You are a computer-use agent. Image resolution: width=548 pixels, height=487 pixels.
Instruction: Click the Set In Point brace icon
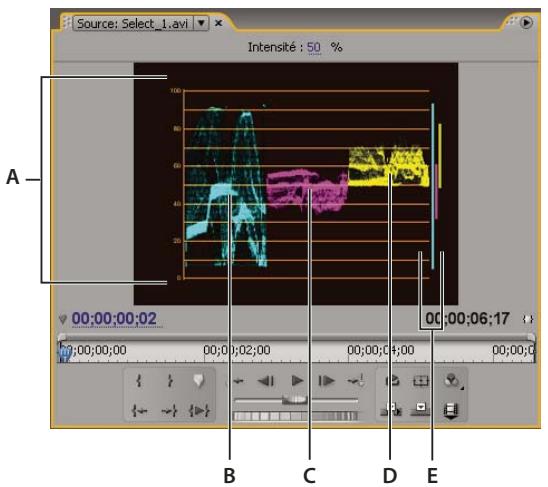(139, 380)
